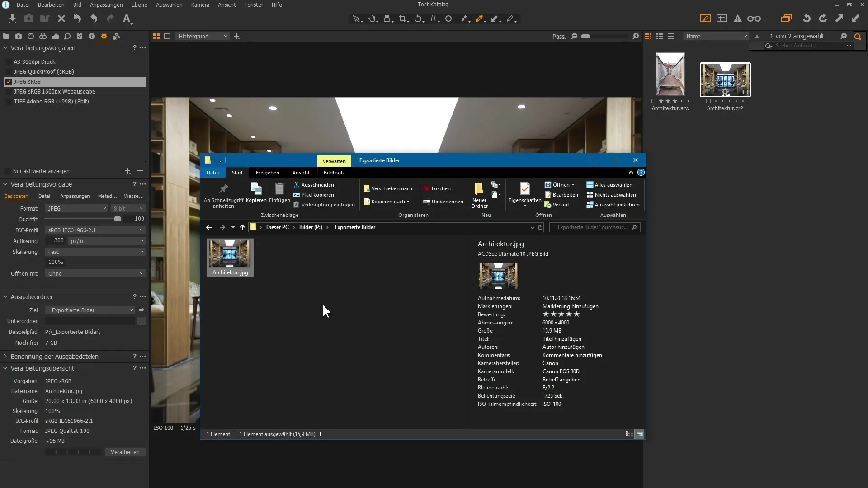Image resolution: width=868 pixels, height=488 pixels.
Task: Open the Batch gears tool tab
Action: click(116, 36)
